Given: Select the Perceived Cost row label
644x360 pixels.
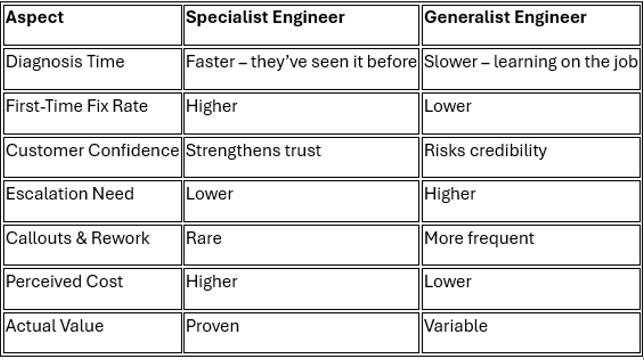Looking at the screenshot, I should (93, 289).
